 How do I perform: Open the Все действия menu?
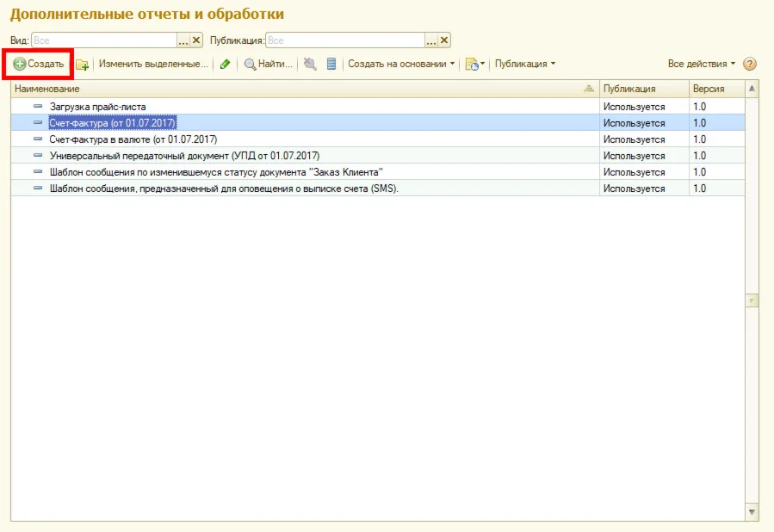coord(702,65)
